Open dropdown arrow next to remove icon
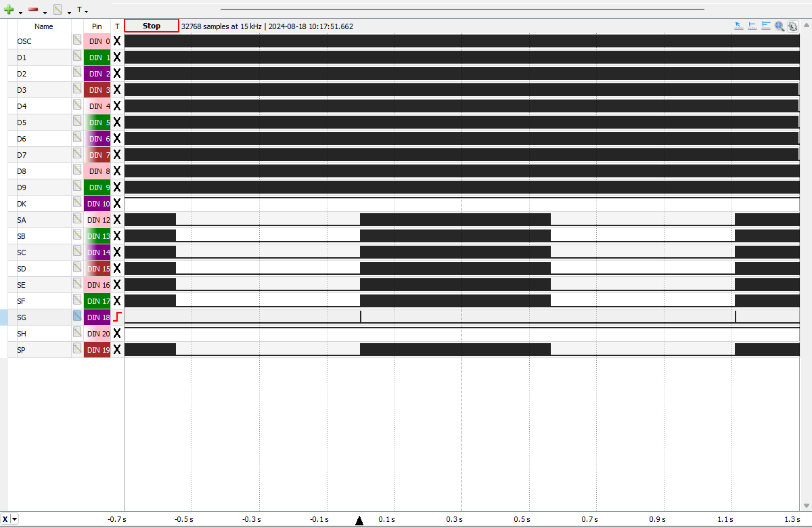 pos(45,12)
